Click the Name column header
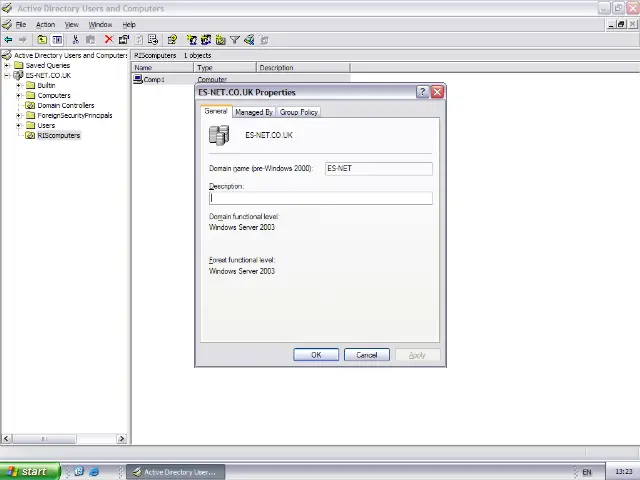This screenshot has width=640, height=480. [162, 68]
